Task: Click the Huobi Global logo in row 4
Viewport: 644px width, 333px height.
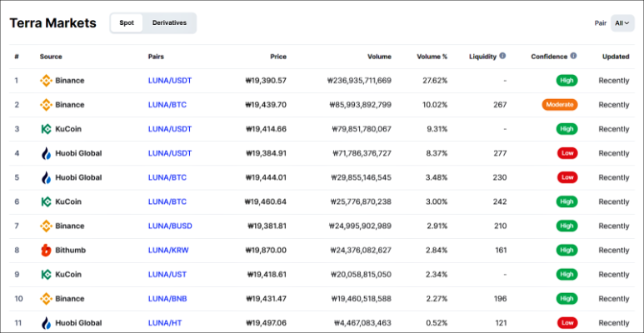Action: pos(46,153)
